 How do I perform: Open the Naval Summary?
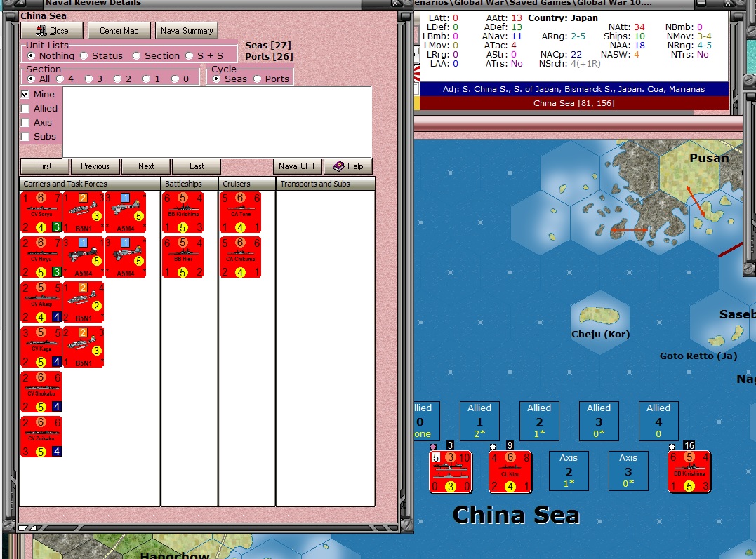click(x=187, y=31)
